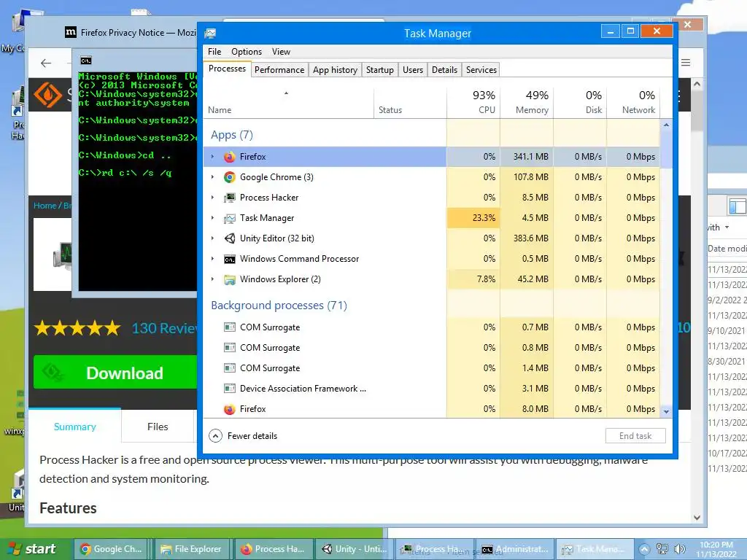
Task: Open the Unity taskbar button
Action: (x=354, y=549)
